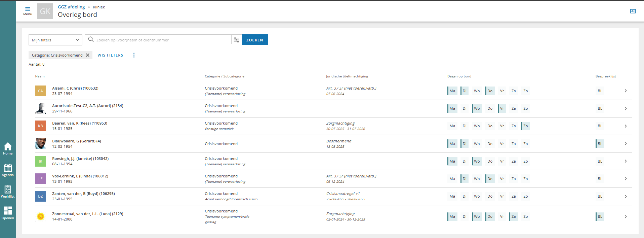644x238 pixels.
Task: Open the Agenda calendar icon
Action: [x=8, y=170]
